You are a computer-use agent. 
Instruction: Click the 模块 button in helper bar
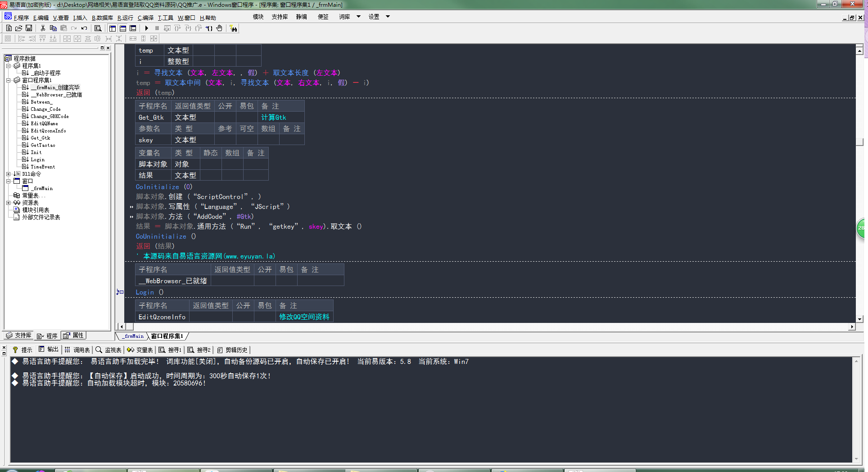pos(258,17)
